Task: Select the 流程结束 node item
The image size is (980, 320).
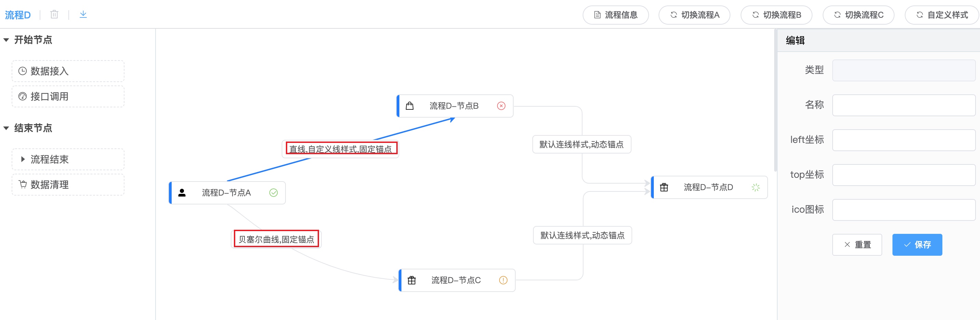Action: click(x=68, y=159)
